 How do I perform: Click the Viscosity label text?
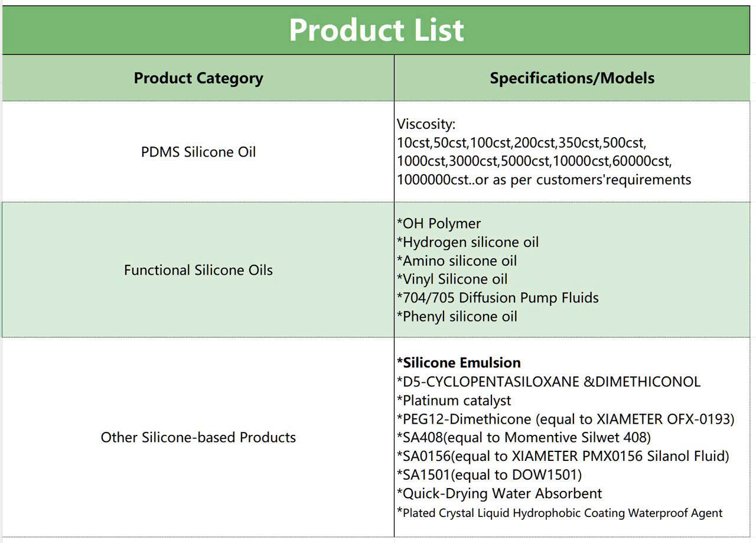click(x=426, y=124)
